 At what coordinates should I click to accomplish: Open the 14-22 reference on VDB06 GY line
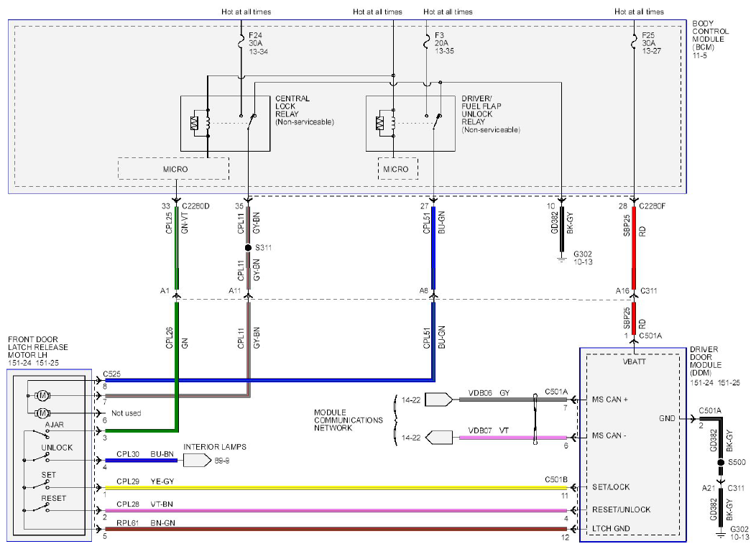[x=439, y=400]
